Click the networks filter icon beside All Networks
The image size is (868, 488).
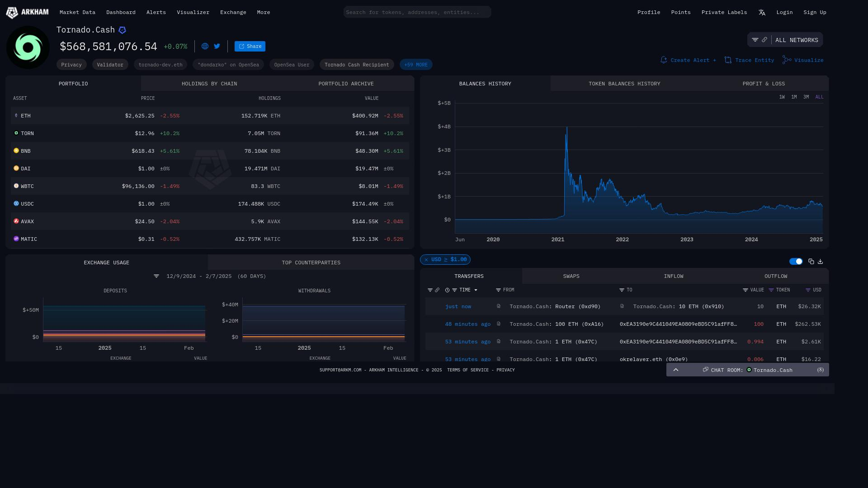pyautogui.click(x=755, y=40)
